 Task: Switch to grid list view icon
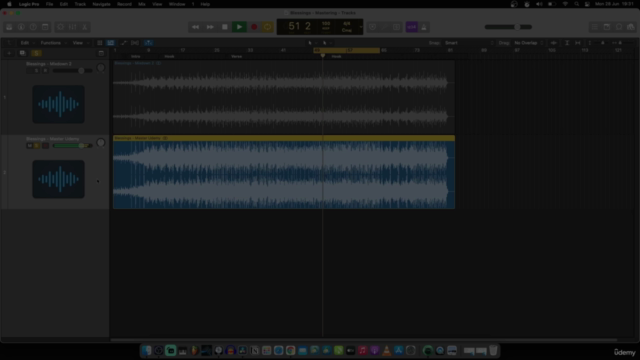(100, 43)
